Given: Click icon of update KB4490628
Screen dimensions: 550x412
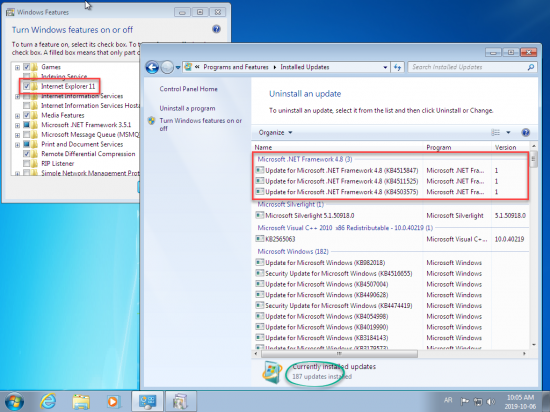Looking at the screenshot, I should [x=260, y=295].
